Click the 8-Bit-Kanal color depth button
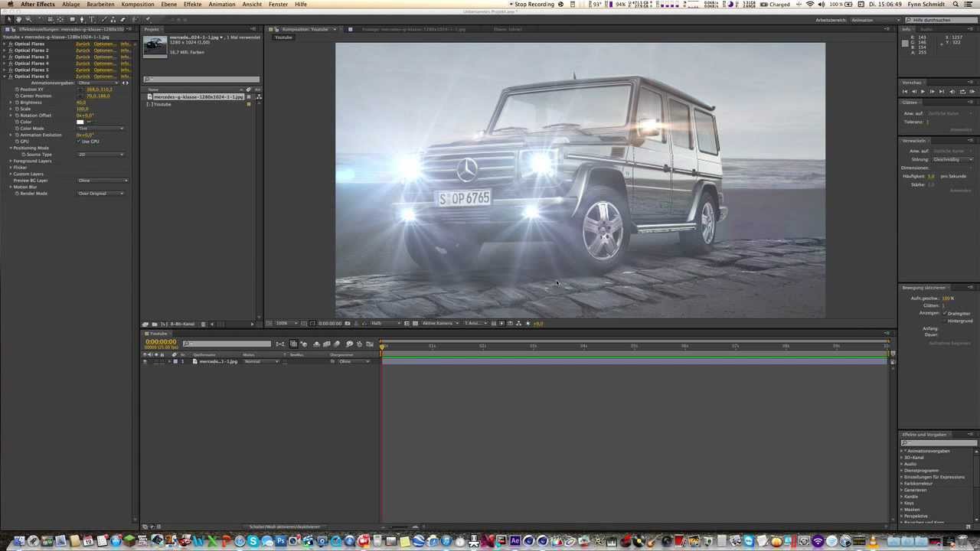This screenshot has width=980, height=551. click(183, 324)
